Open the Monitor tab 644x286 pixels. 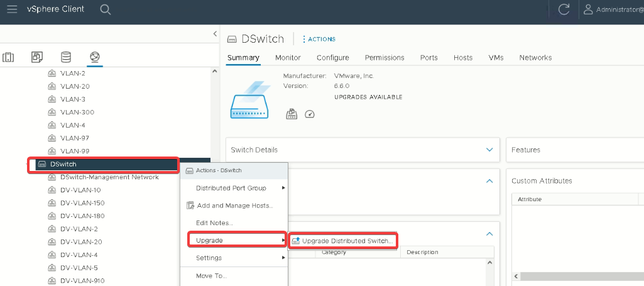(288, 58)
